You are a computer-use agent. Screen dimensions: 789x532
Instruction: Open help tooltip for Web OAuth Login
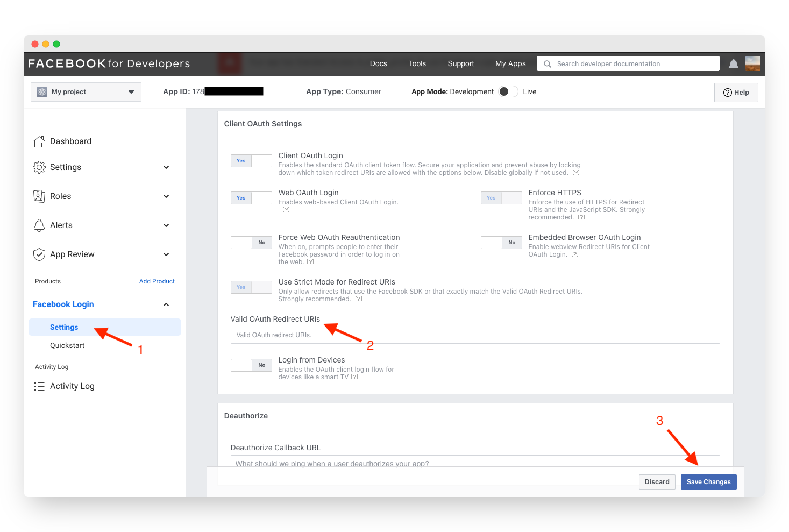pos(286,210)
